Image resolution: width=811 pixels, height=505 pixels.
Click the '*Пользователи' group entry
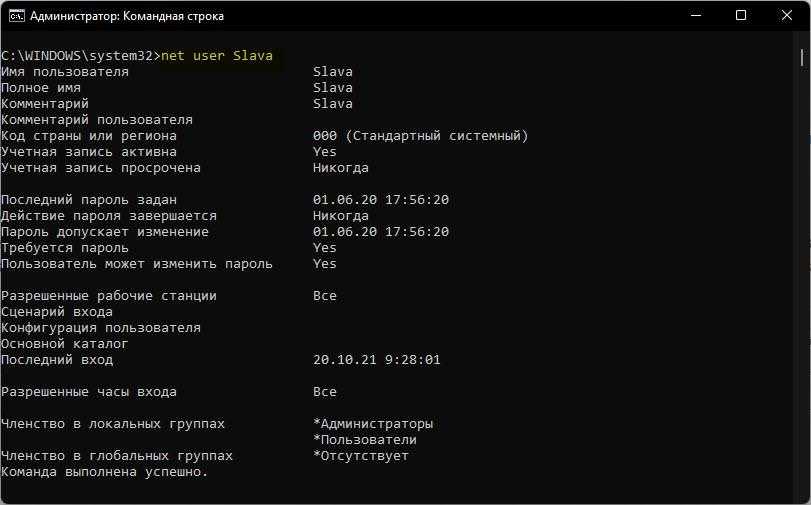[364, 440]
